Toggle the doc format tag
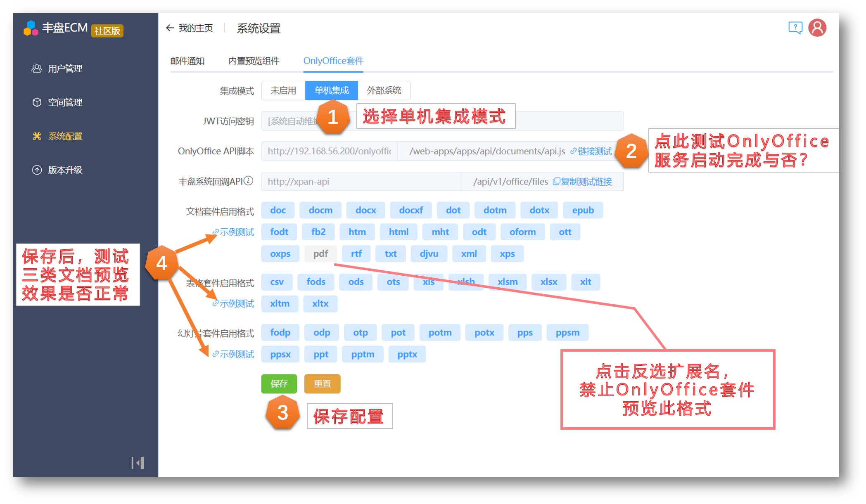866x504 pixels. 278,211
